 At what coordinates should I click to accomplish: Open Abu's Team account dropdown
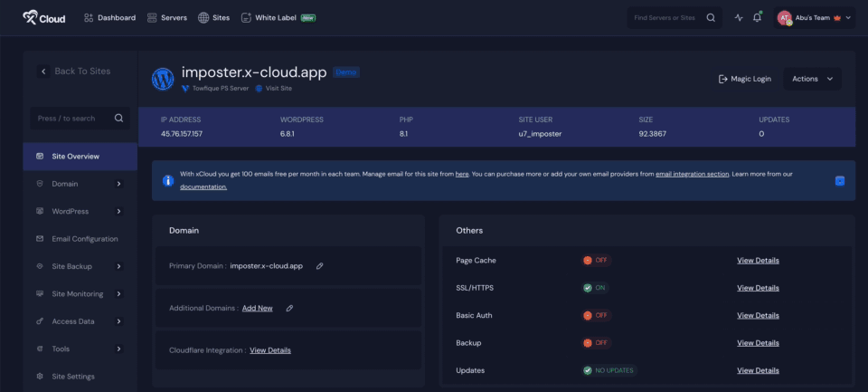[x=815, y=17]
